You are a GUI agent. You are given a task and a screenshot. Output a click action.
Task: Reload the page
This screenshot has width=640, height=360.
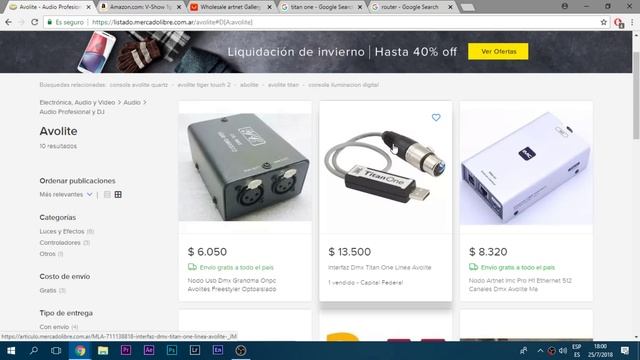tap(35, 22)
